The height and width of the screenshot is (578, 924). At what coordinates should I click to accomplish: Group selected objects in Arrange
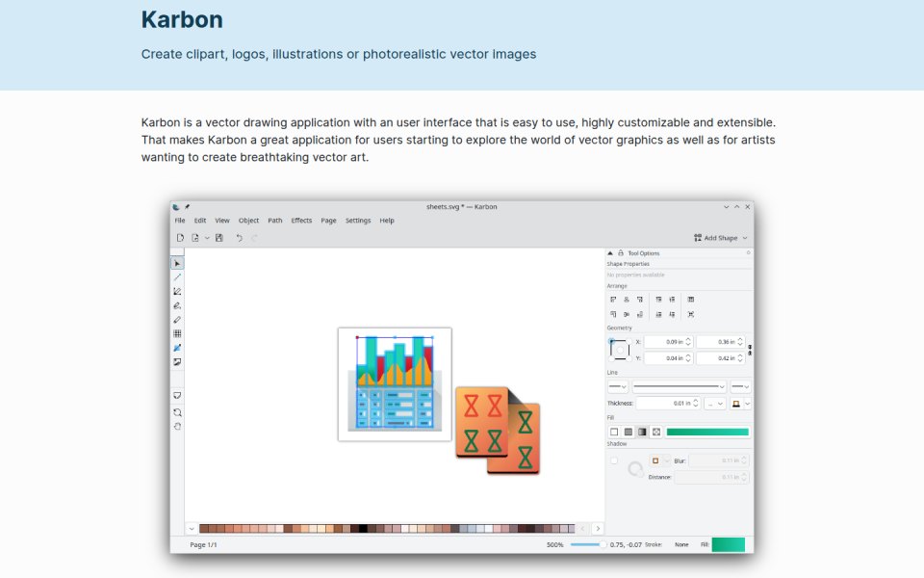click(691, 300)
